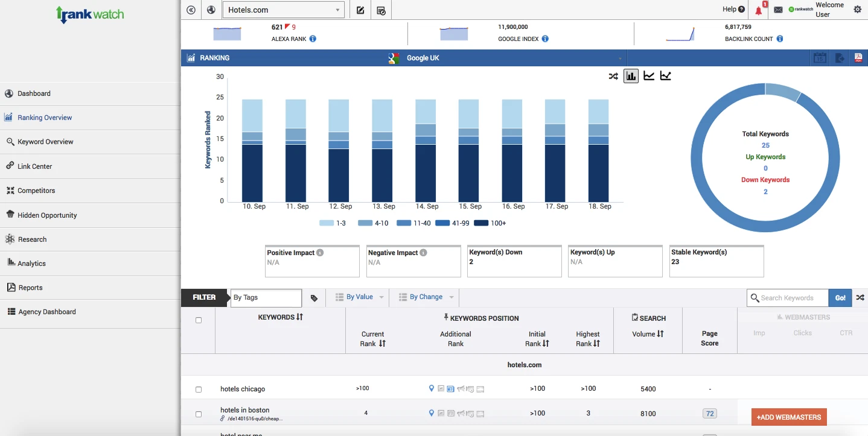The height and width of the screenshot is (436, 868).
Task: Sort by Current Rank arrows
Action: coord(382,344)
